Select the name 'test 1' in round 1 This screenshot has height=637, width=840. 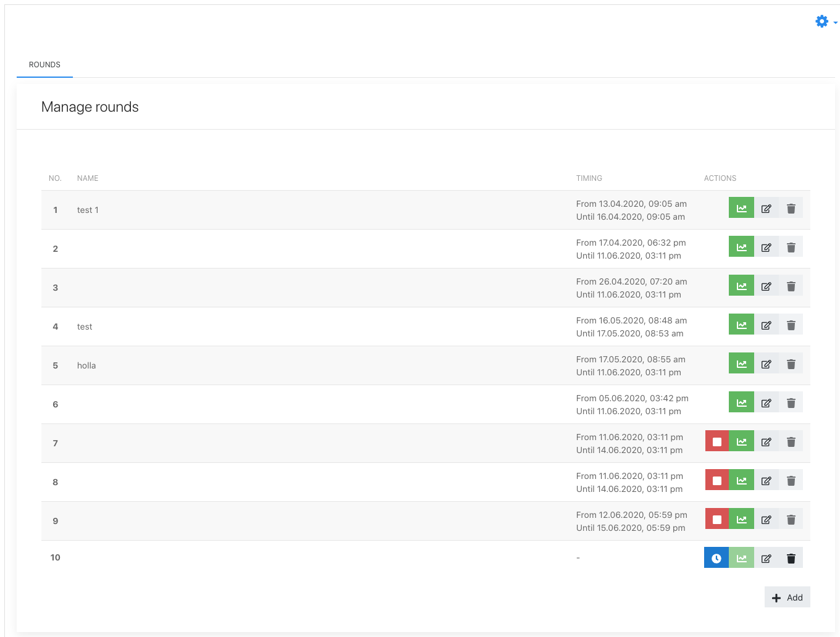coord(88,210)
